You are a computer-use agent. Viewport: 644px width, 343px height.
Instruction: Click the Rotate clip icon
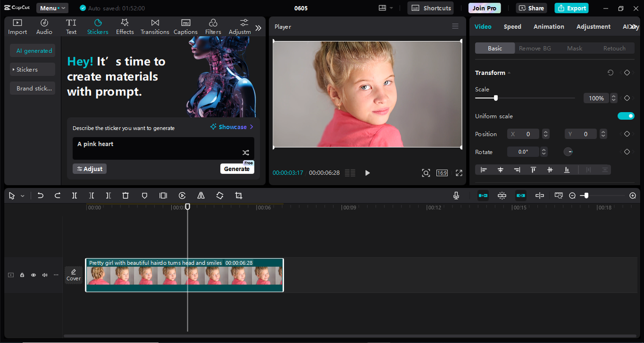pos(220,196)
